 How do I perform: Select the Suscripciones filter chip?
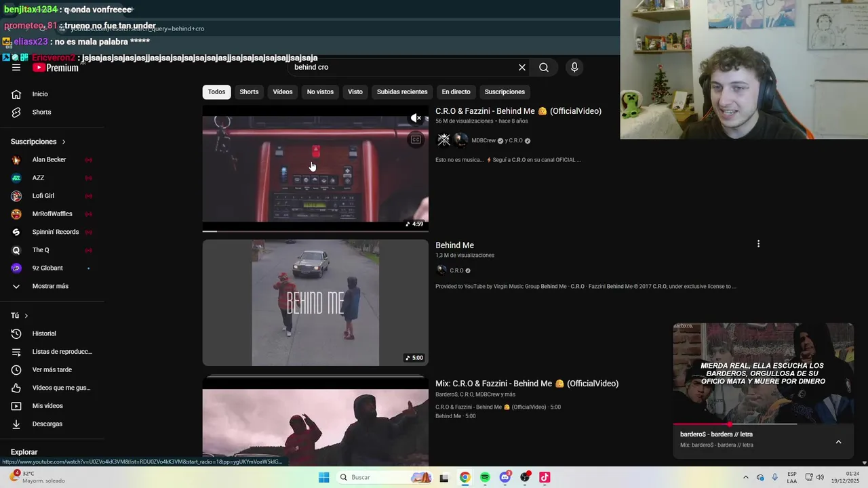click(x=505, y=91)
